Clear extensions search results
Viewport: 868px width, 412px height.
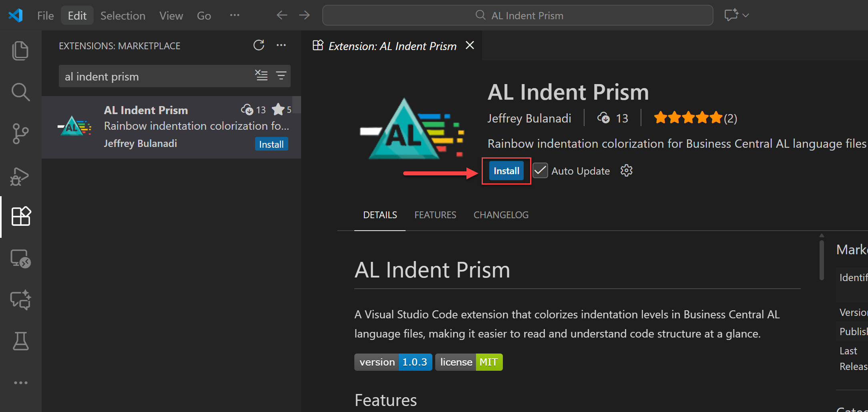261,75
